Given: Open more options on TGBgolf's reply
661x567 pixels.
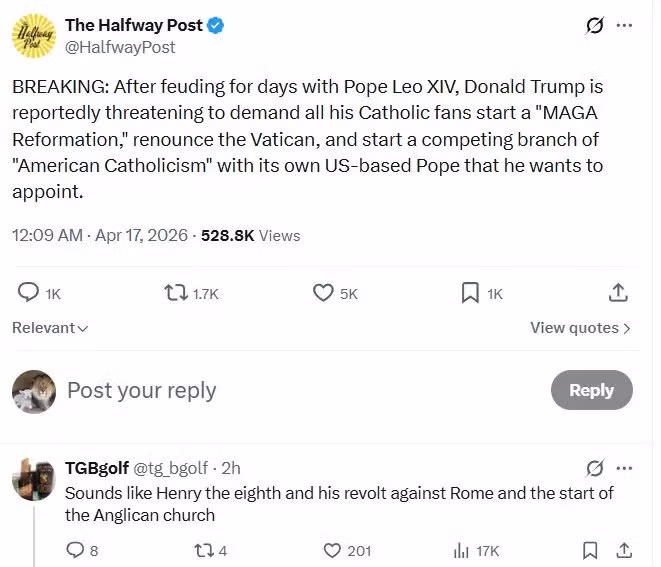Looking at the screenshot, I should click(x=625, y=468).
